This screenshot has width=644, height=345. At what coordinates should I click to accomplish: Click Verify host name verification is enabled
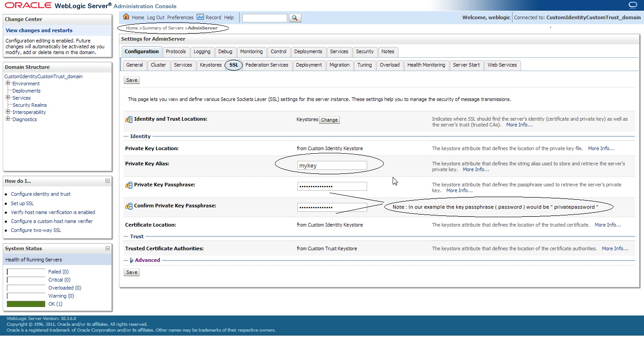(x=53, y=212)
